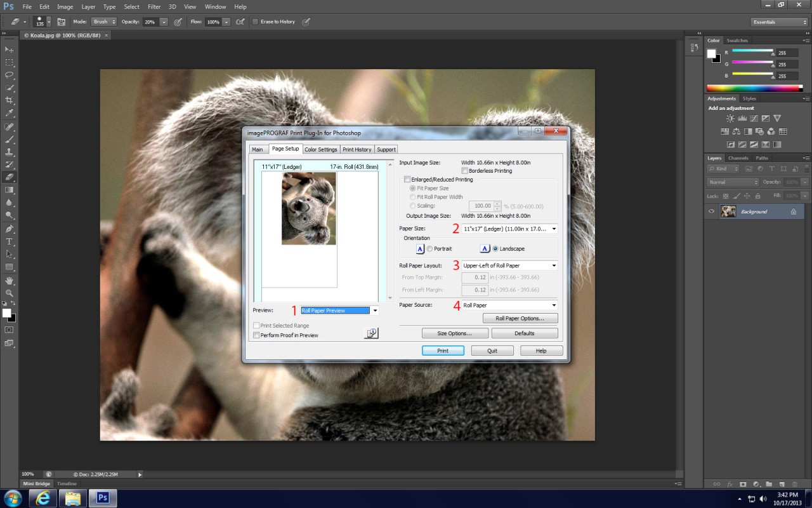Image resolution: width=812 pixels, height=508 pixels.
Task: Toggle Erase to History checkbox
Action: tap(256, 22)
